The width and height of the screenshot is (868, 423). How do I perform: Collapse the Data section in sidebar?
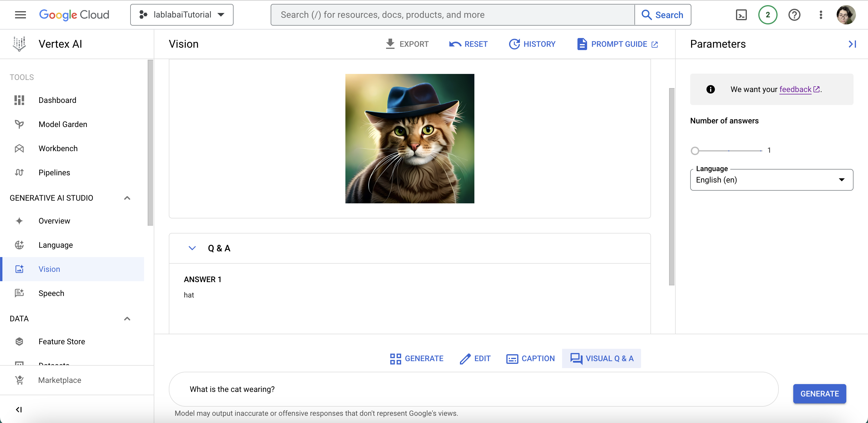[x=127, y=319]
